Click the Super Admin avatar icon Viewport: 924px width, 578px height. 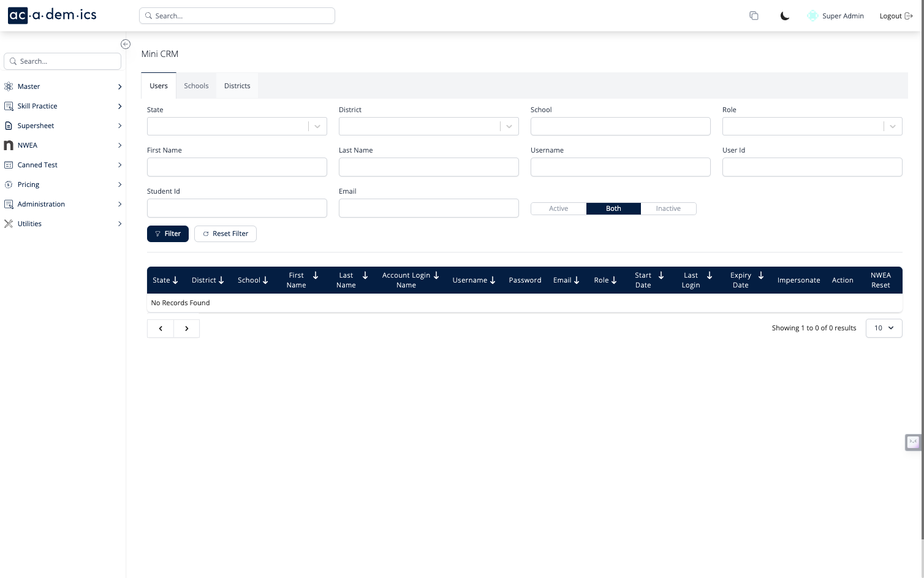pyautogui.click(x=812, y=16)
